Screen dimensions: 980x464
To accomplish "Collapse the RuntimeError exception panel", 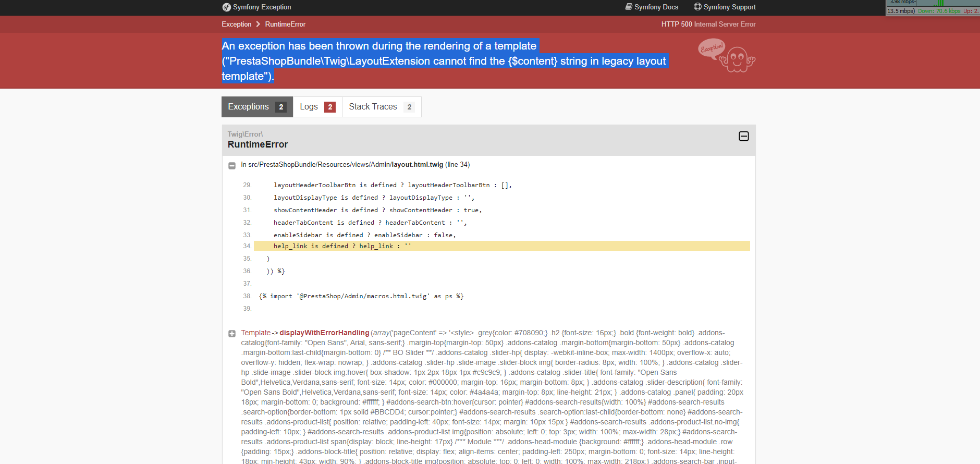I will pyautogui.click(x=744, y=136).
